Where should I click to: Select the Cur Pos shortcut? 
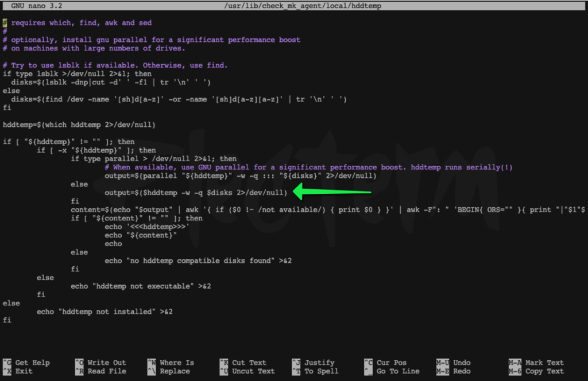[385, 363]
